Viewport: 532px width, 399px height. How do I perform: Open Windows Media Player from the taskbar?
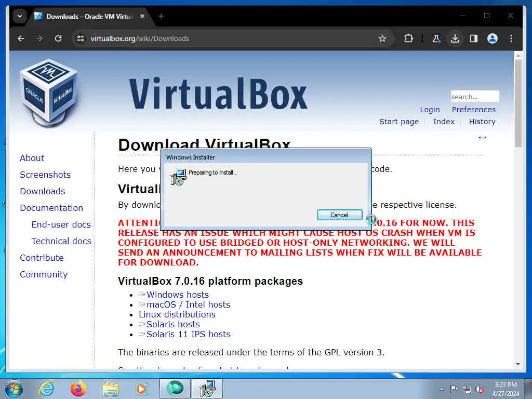[x=142, y=389]
